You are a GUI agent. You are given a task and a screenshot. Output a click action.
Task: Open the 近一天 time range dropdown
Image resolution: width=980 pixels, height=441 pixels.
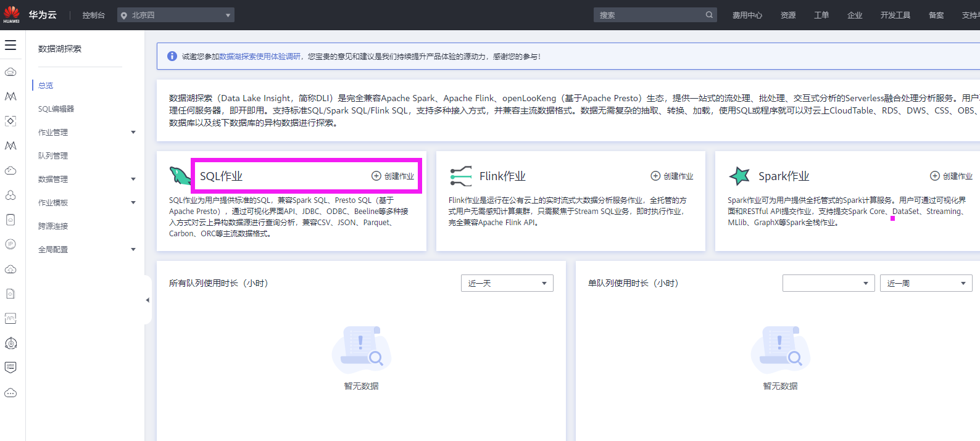[507, 283]
